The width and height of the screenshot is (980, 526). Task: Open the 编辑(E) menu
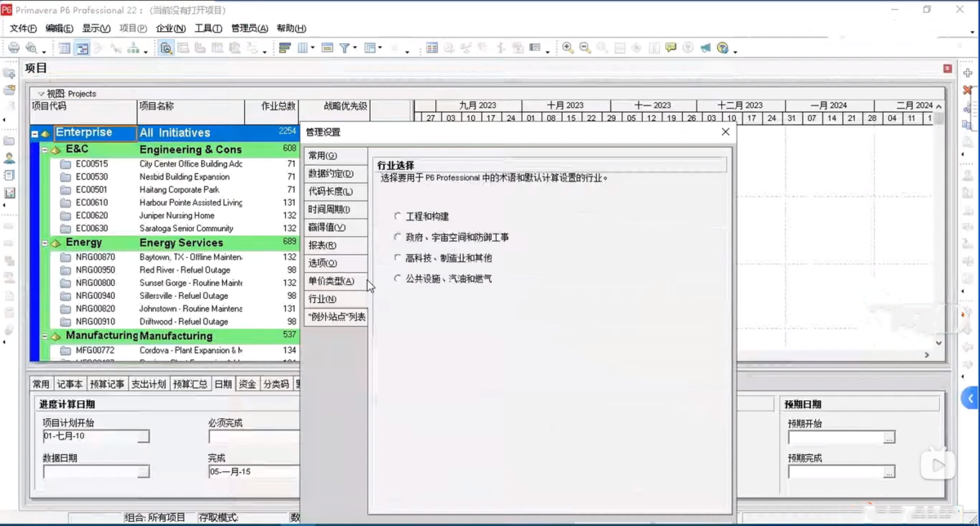60,28
